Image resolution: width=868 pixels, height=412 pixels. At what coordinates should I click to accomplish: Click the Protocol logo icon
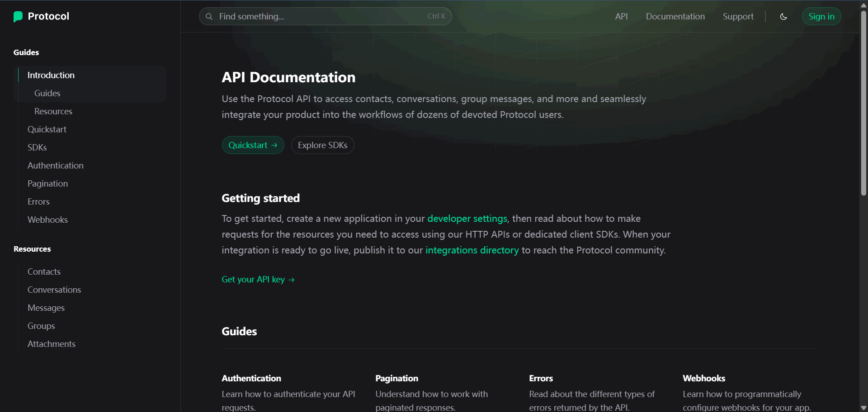(x=18, y=17)
